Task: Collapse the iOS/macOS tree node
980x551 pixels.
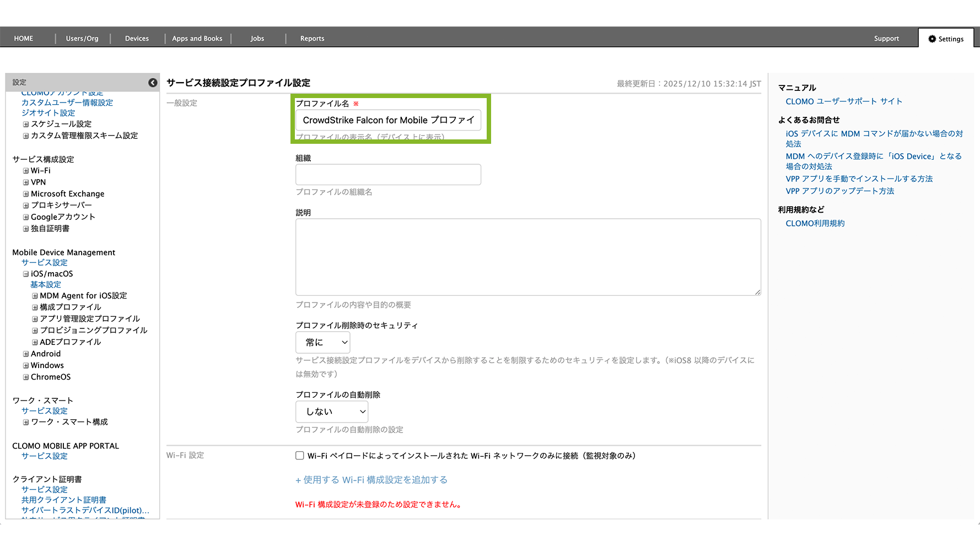Action: [26, 274]
